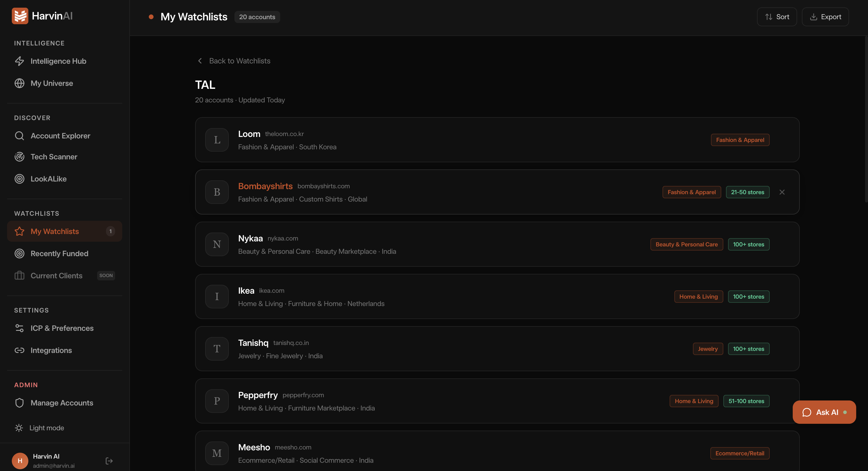This screenshot has height=471, width=868.
Task: Click the page vertical scrollbar
Action: click(866, 120)
